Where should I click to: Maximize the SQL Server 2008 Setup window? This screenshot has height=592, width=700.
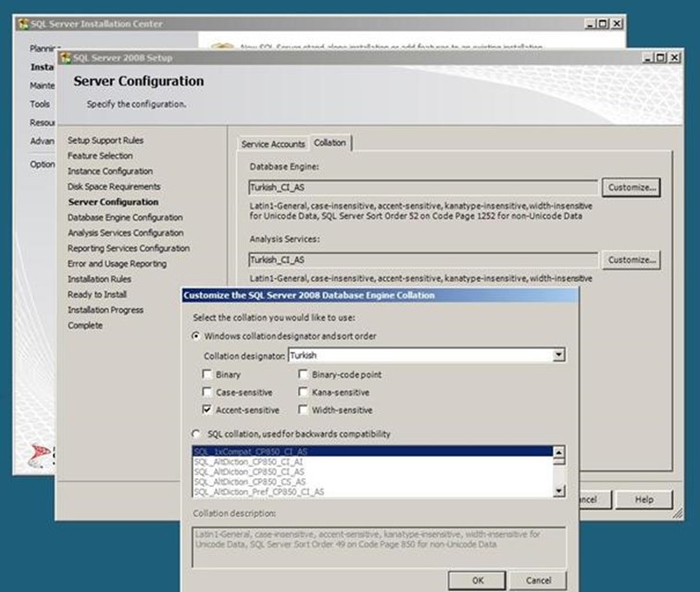(661, 57)
